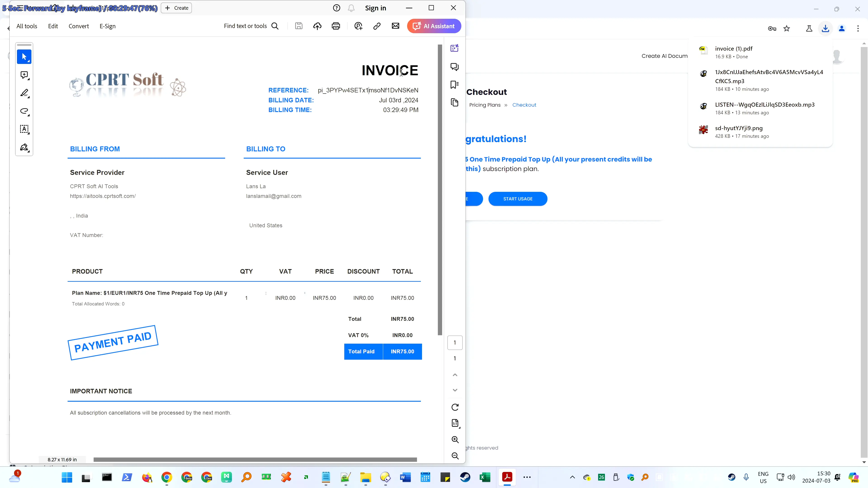Go to previous page arrow
Image resolution: width=868 pixels, height=488 pixels.
click(x=455, y=375)
